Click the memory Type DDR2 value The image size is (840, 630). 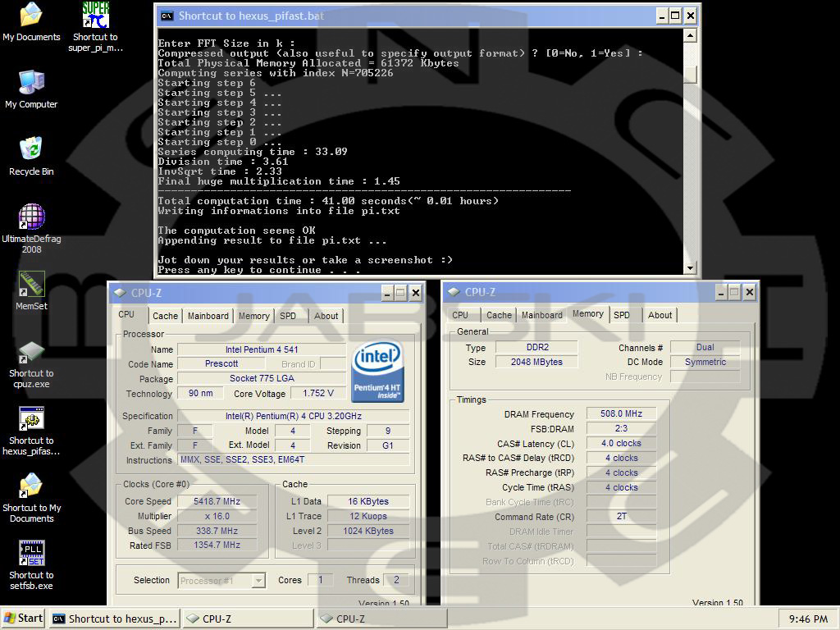536,347
